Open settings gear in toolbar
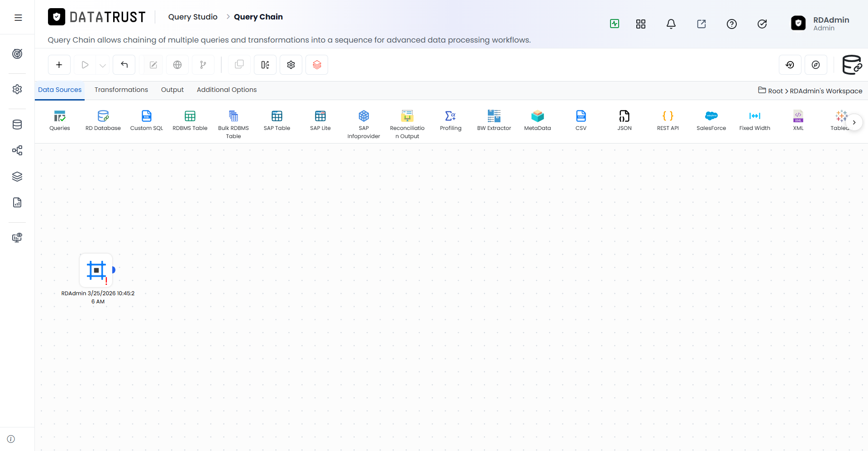Viewport: 868px width, 451px height. pyautogui.click(x=291, y=65)
